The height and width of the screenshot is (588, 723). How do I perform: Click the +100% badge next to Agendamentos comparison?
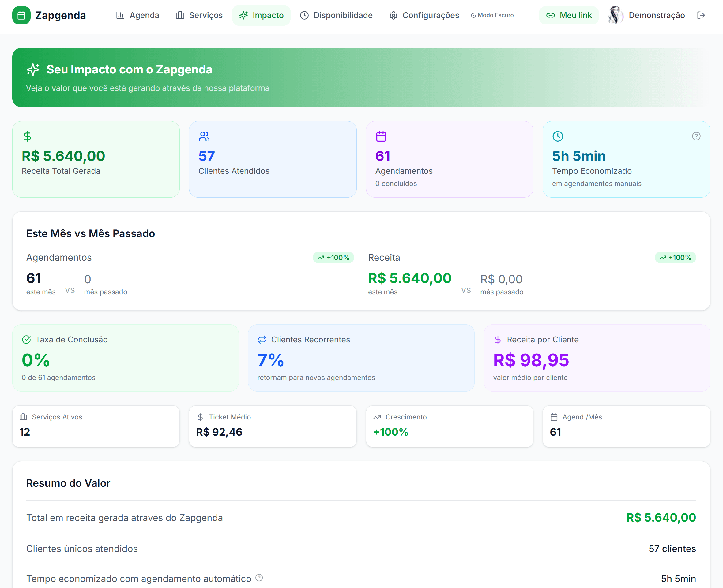[x=333, y=257]
